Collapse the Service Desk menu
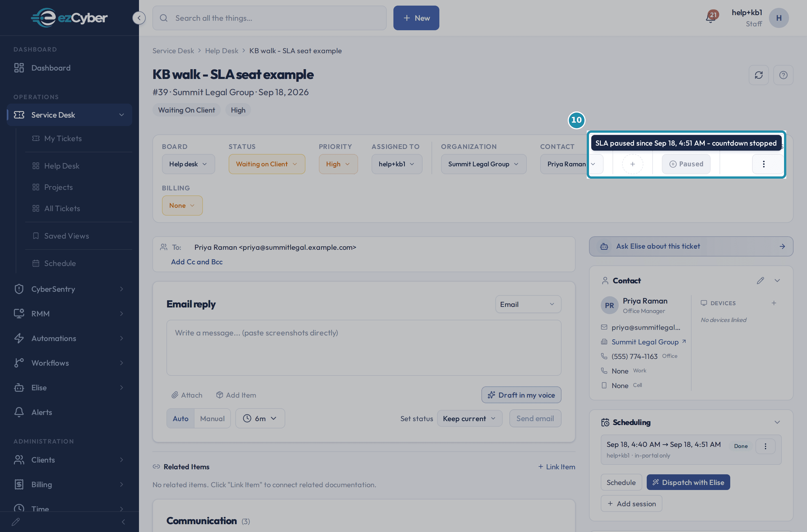 click(x=69, y=115)
